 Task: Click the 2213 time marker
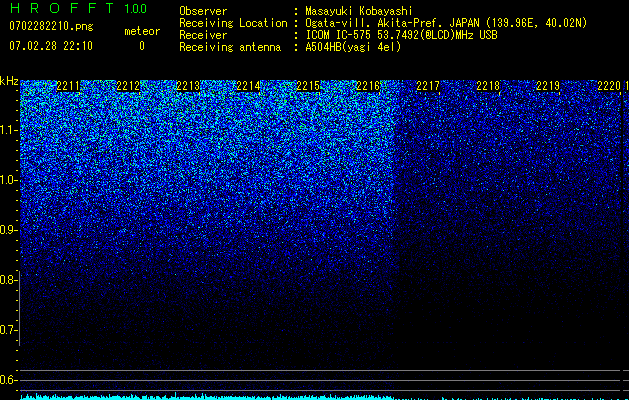pyautogui.click(x=188, y=86)
